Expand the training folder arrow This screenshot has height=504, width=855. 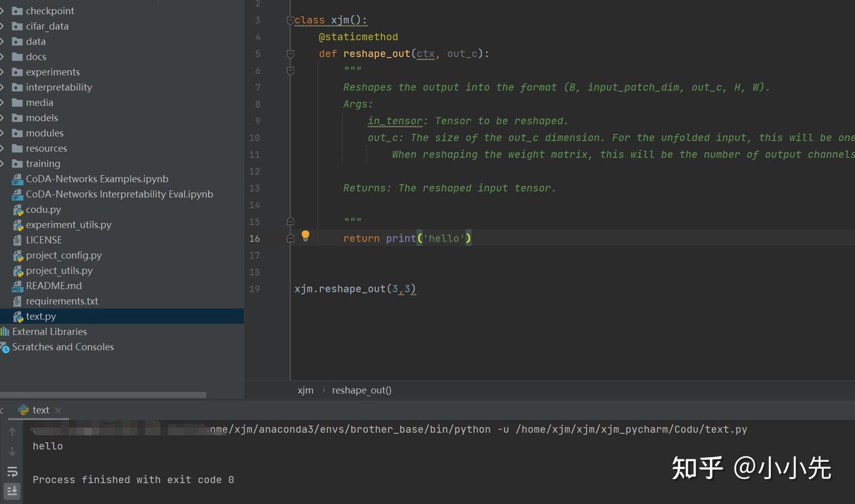point(2,163)
